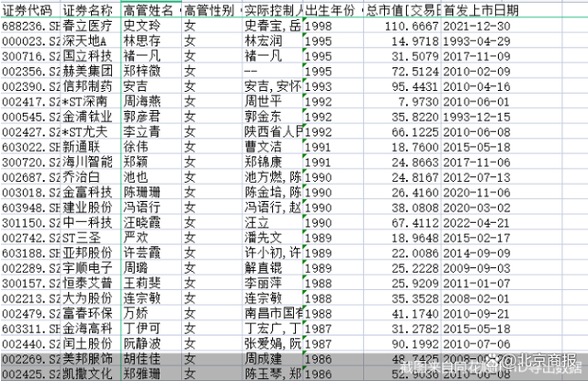Select the *ST尤夫 cell
588x381 pixels.
coord(90,132)
